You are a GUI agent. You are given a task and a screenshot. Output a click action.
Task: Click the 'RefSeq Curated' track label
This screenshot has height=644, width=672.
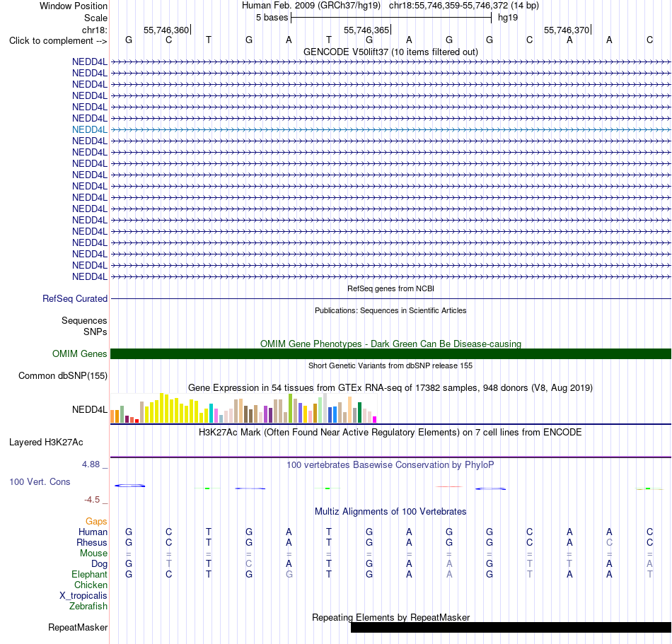coord(74,298)
